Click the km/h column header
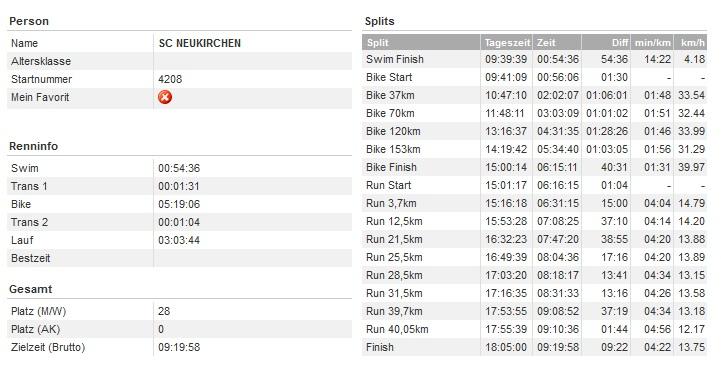The image size is (721, 368). coord(691,42)
